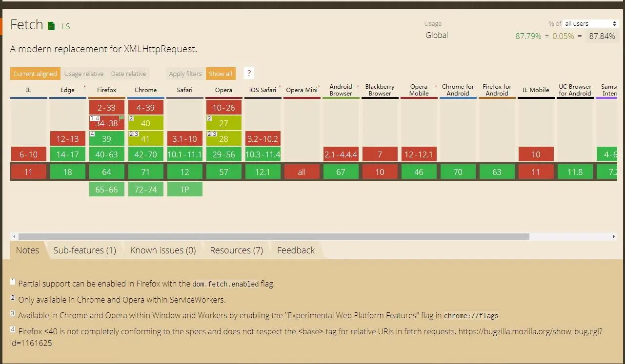Select the Chrome 41 version cell

[145, 139]
